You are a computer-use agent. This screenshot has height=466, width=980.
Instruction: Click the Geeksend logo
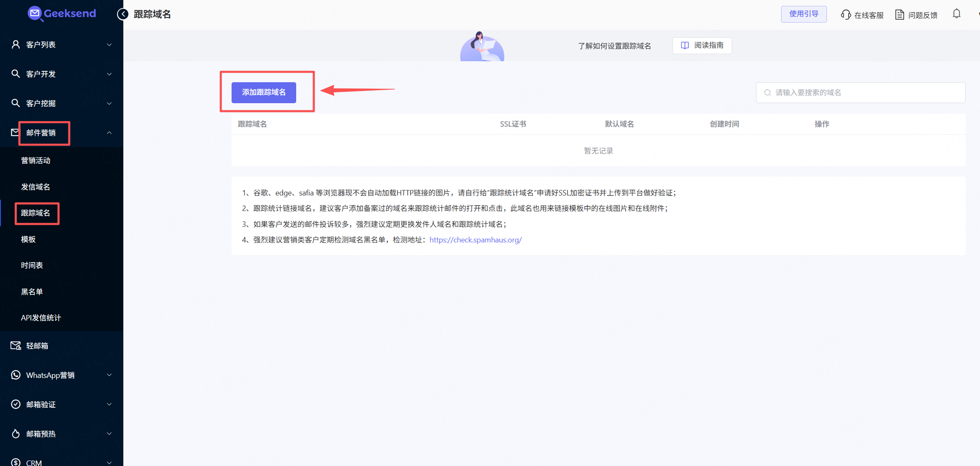tap(62, 13)
